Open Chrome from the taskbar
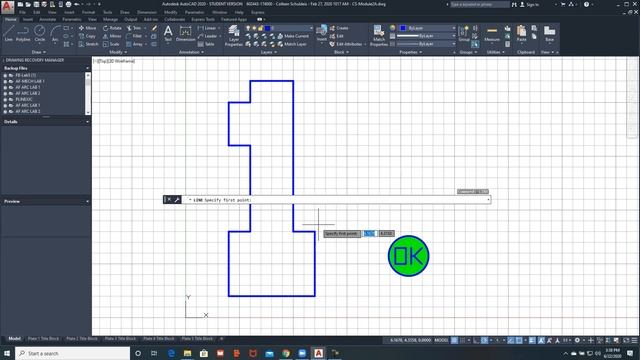The width and height of the screenshot is (640, 360). tap(286, 353)
